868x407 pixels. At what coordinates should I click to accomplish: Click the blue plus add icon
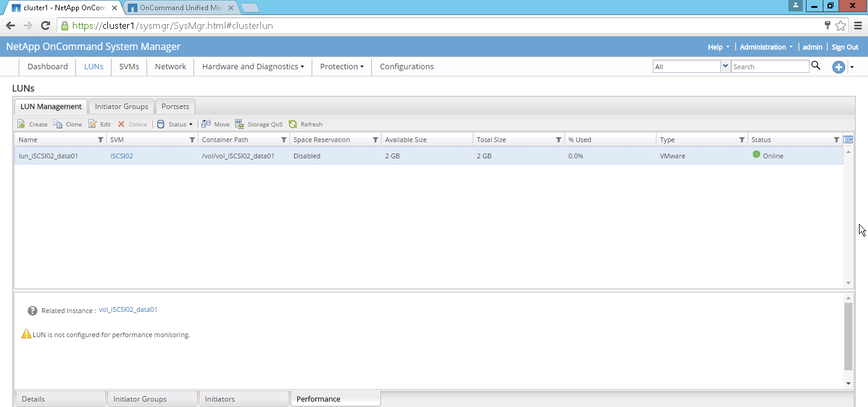[x=838, y=67]
